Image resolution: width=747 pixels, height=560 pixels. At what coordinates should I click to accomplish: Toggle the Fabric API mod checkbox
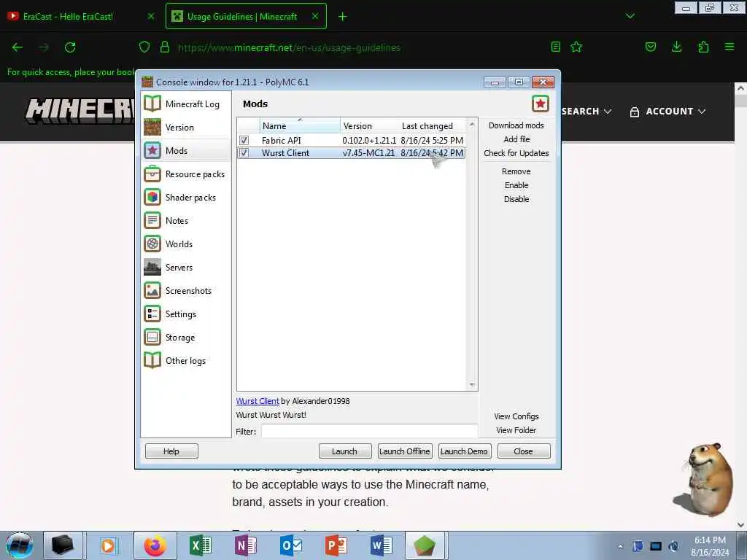[244, 141]
